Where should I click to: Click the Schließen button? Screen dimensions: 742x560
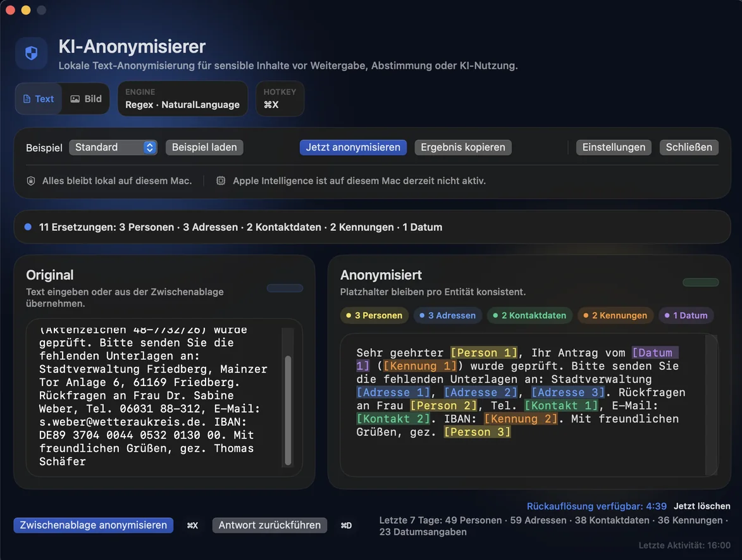coord(688,147)
